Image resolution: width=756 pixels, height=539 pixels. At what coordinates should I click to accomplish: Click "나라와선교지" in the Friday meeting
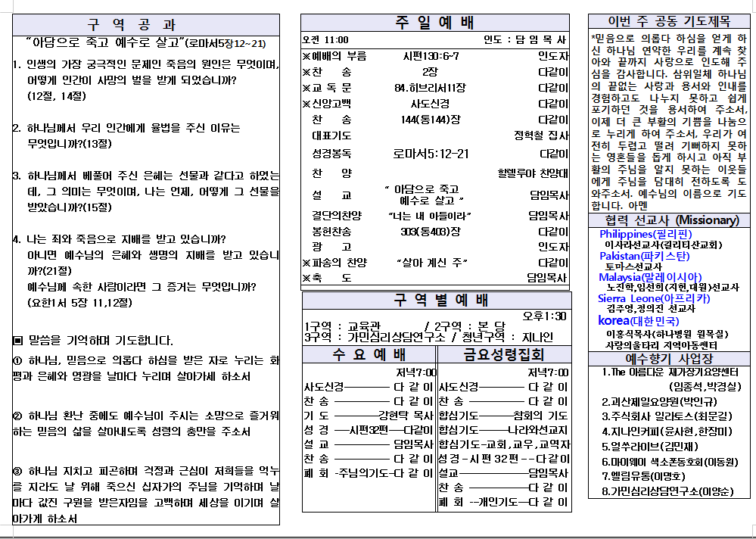click(538, 430)
